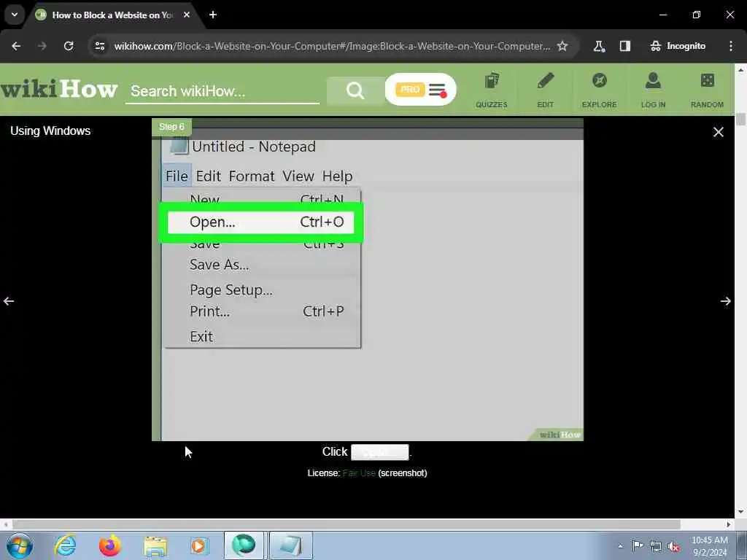The height and width of the screenshot is (560, 747).
Task: Click the browser back arrow
Action: coord(16,46)
